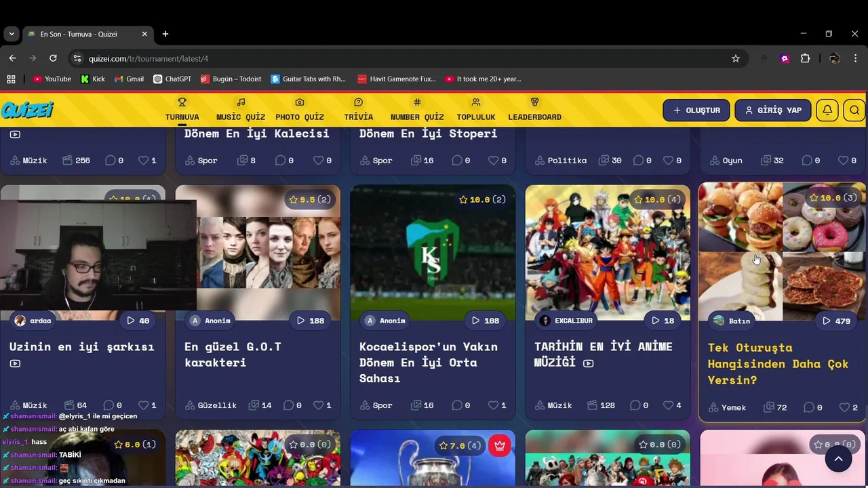The image size is (868, 488).
Task: Open the browser profile avatar
Action: pos(835,58)
